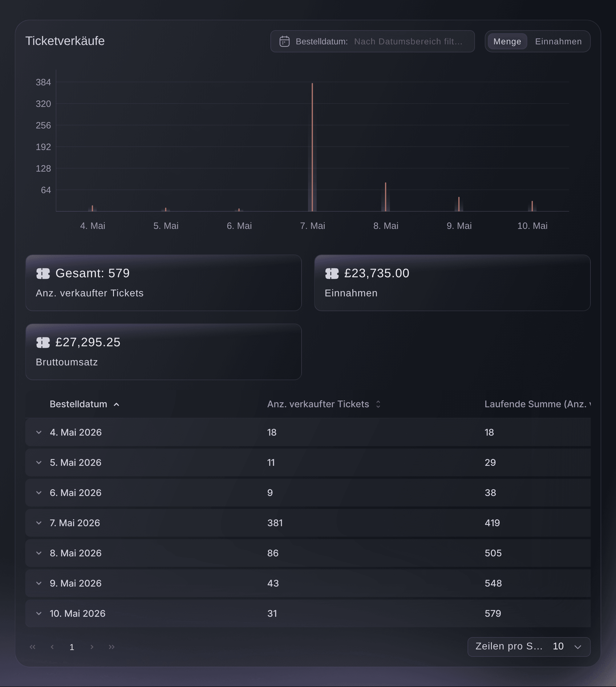Viewport: 616px width, 687px height.
Task: Expand the 10. Mai 2026 row
Action: pos(39,613)
